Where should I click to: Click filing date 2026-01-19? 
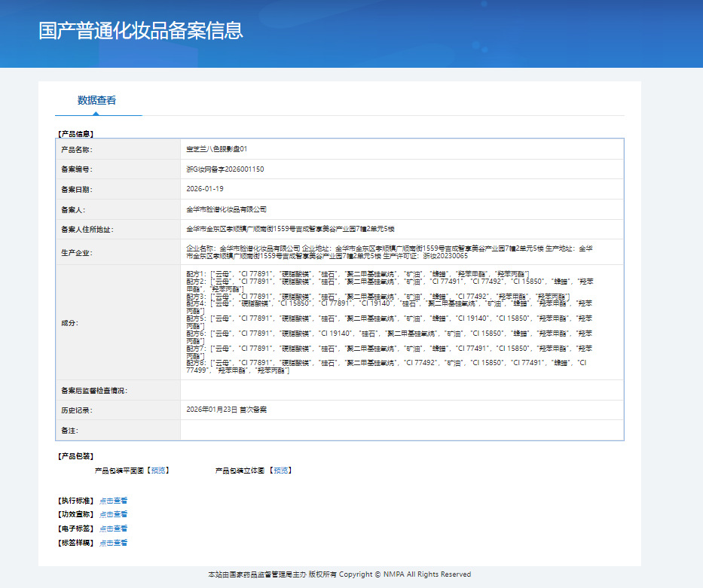pos(205,189)
